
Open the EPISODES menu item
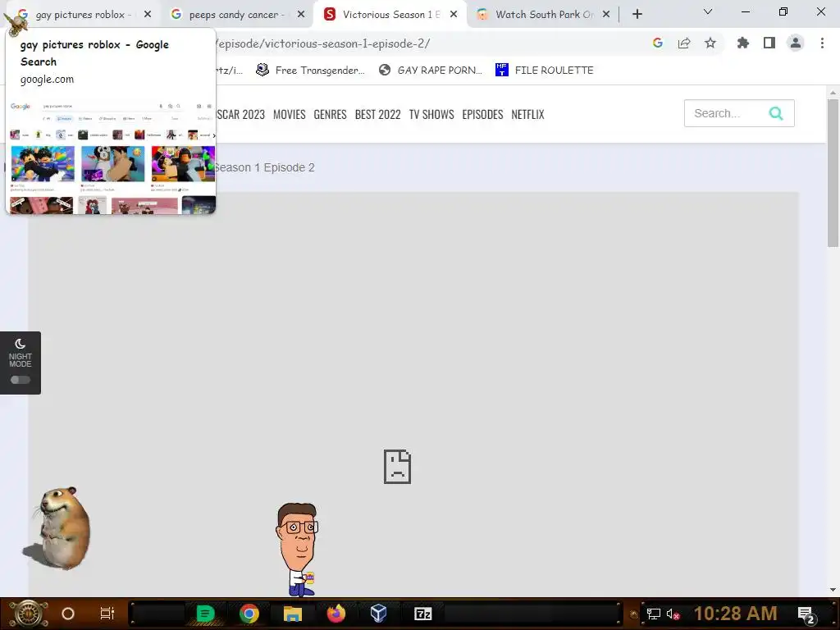(482, 114)
